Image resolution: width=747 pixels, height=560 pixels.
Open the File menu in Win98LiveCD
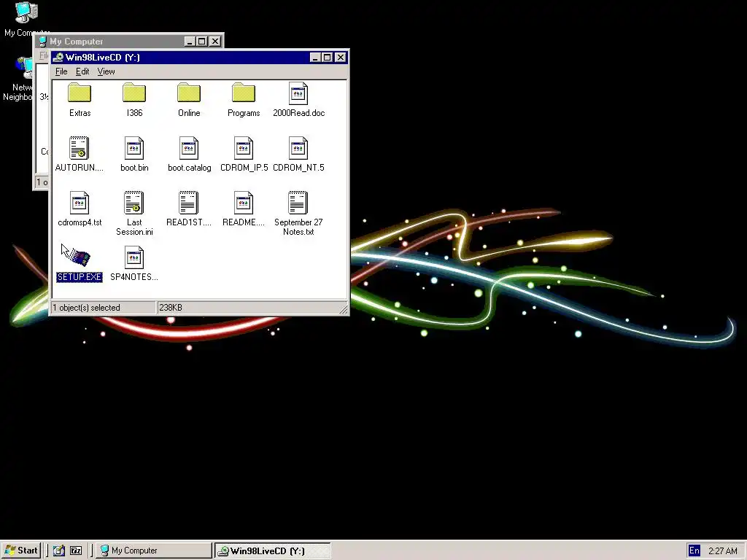(x=61, y=71)
